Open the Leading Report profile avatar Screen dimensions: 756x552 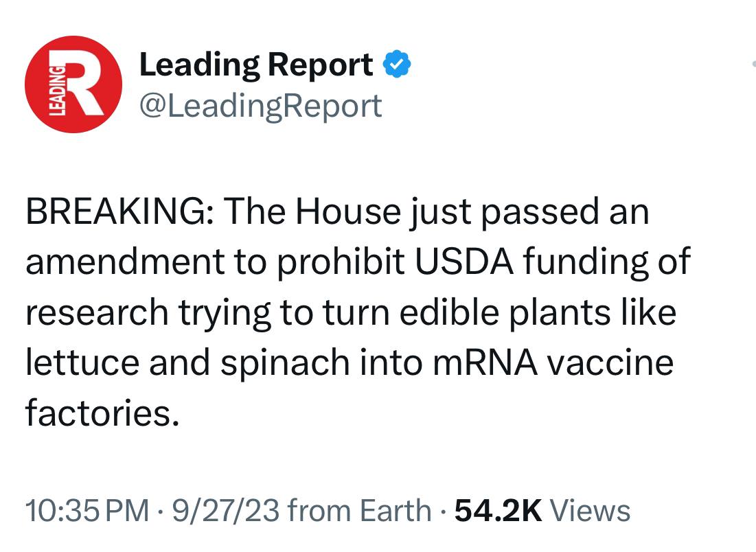click(73, 84)
